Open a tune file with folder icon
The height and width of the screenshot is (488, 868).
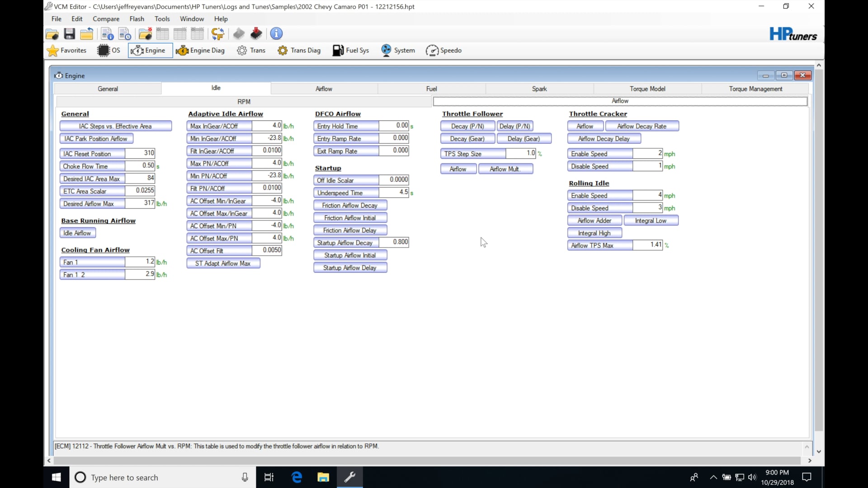click(52, 34)
